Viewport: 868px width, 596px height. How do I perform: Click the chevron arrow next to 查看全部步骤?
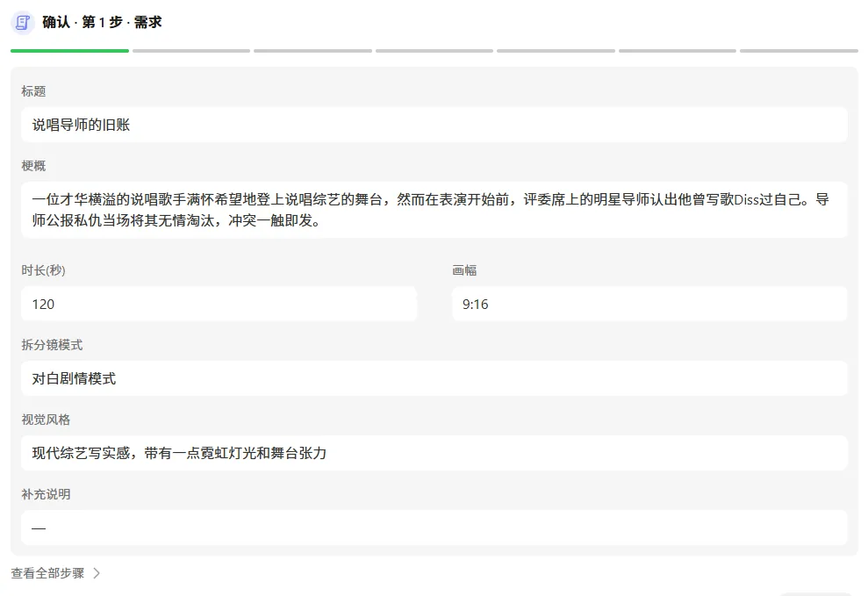click(x=97, y=573)
